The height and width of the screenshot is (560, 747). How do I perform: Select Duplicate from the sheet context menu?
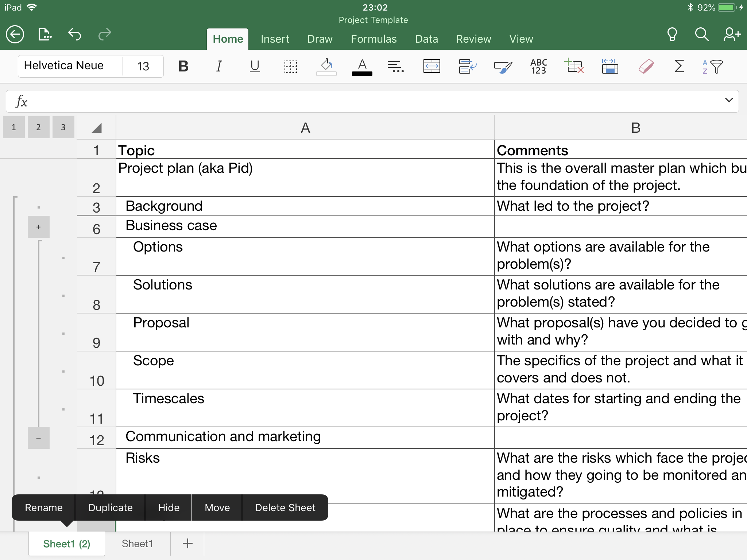[110, 507]
